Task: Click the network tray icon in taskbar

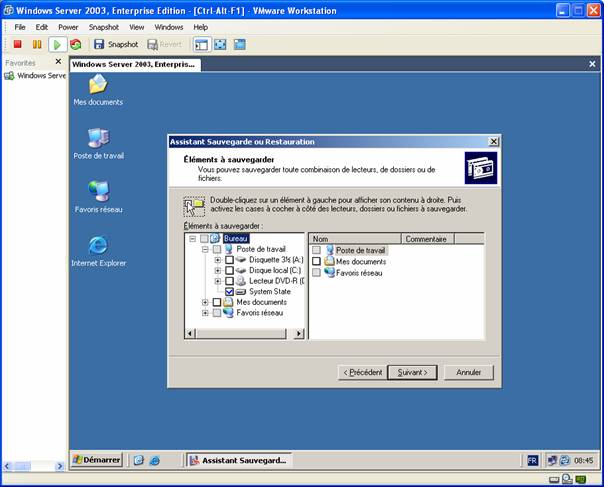Action: 552,460
